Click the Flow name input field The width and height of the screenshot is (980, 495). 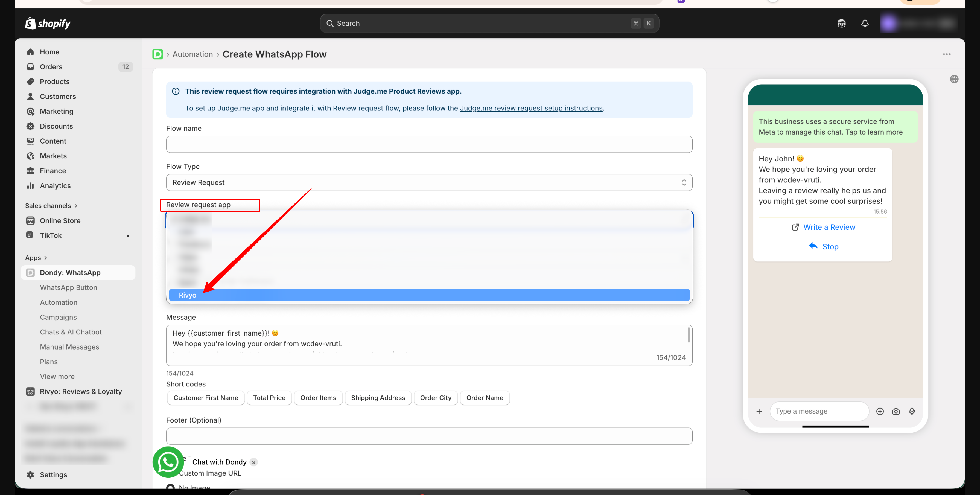point(429,145)
